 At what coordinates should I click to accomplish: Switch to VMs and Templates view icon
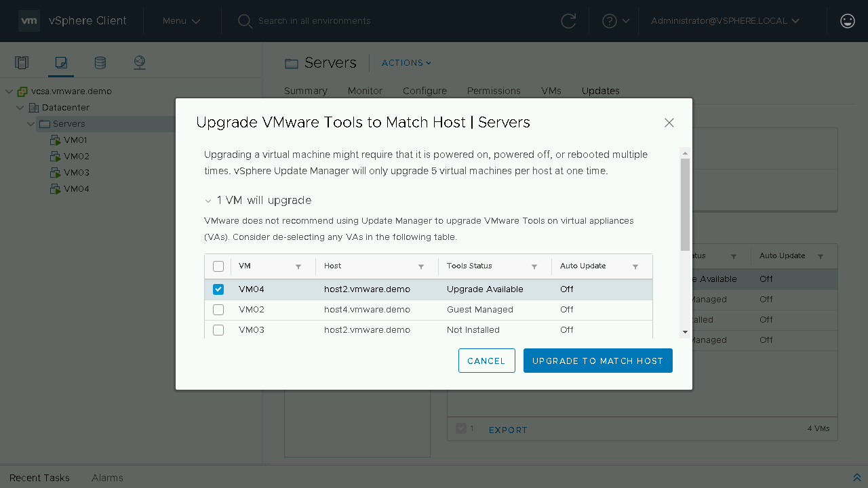coord(61,63)
